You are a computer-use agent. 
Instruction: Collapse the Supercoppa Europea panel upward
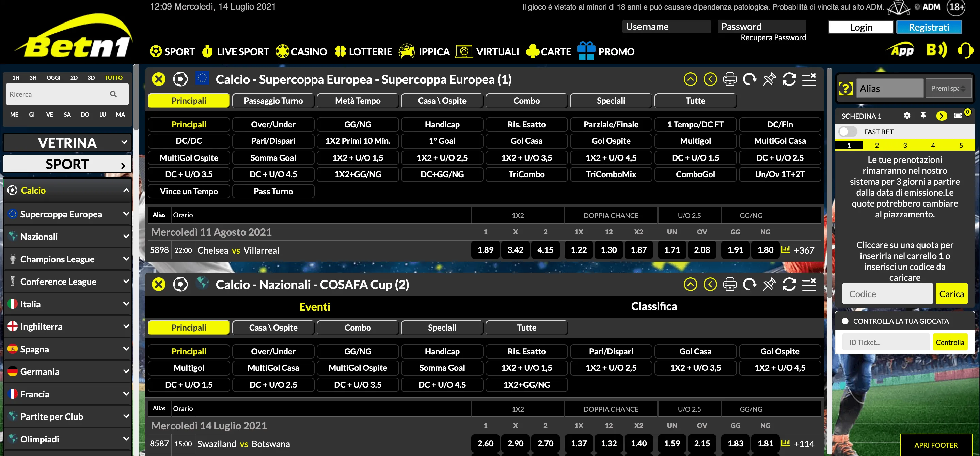pyautogui.click(x=691, y=79)
